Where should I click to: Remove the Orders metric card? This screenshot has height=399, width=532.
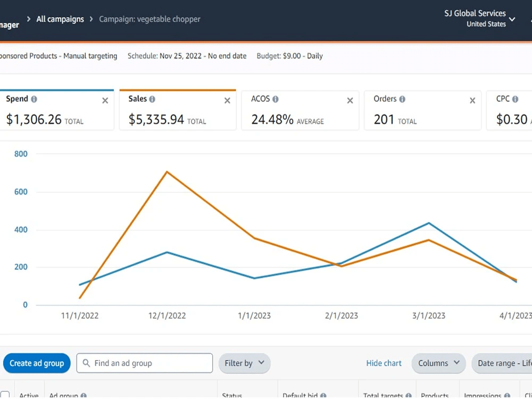472,101
